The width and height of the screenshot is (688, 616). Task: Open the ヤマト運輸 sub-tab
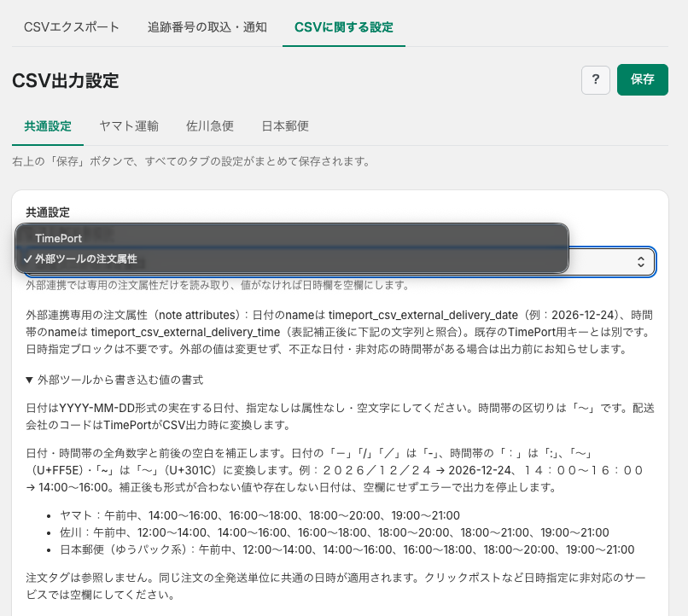point(129,126)
